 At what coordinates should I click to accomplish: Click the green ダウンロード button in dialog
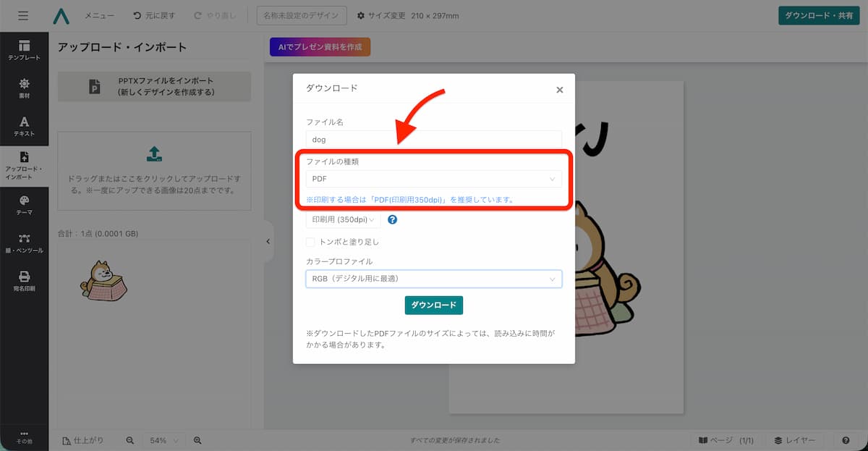pyautogui.click(x=433, y=305)
